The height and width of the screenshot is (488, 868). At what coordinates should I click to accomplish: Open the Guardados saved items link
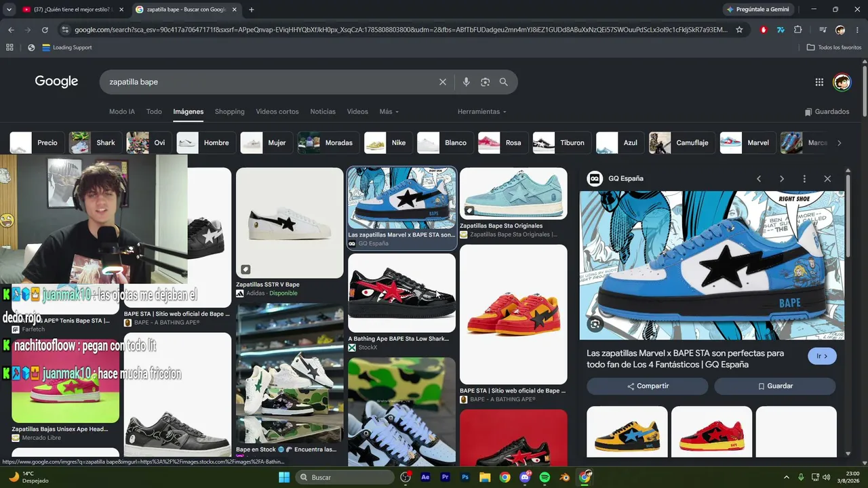pyautogui.click(x=827, y=112)
